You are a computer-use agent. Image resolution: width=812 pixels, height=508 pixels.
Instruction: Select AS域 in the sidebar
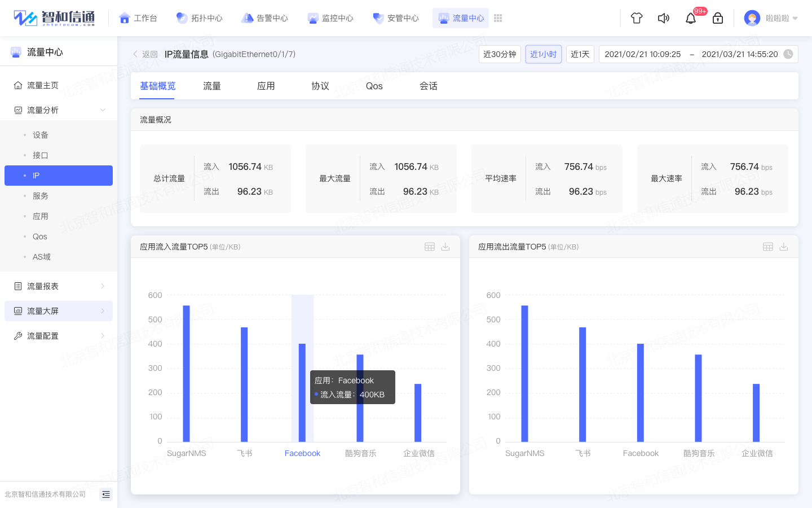[42, 257]
